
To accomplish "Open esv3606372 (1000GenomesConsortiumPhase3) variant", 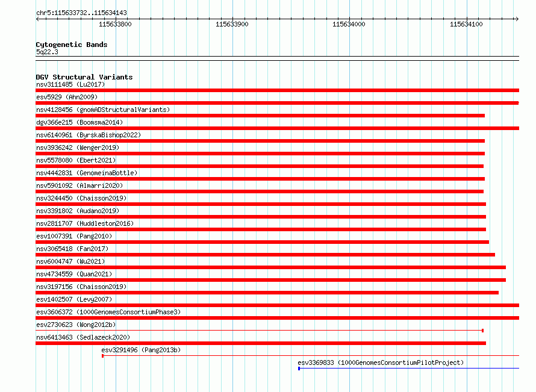I will [x=108, y=312].
